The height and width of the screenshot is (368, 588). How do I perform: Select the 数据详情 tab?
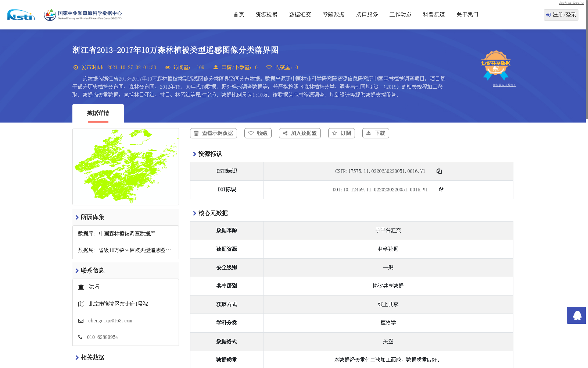click(98, 113)
